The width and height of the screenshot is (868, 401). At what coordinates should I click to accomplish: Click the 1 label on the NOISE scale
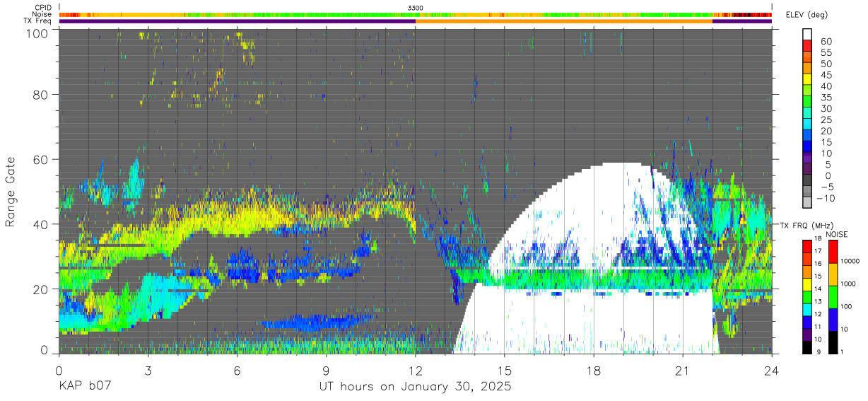click(840, 351)
